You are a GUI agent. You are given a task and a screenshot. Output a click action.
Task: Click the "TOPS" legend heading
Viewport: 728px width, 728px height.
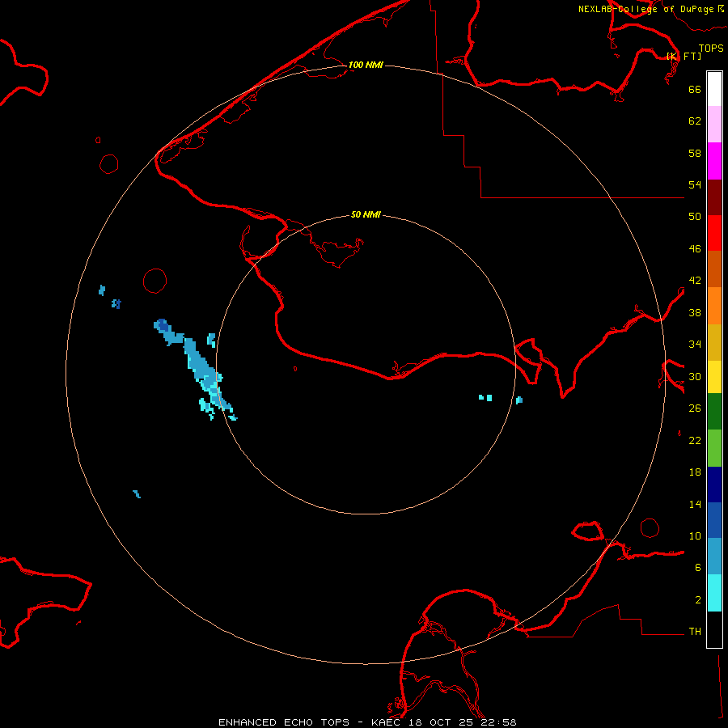(711, 49)
